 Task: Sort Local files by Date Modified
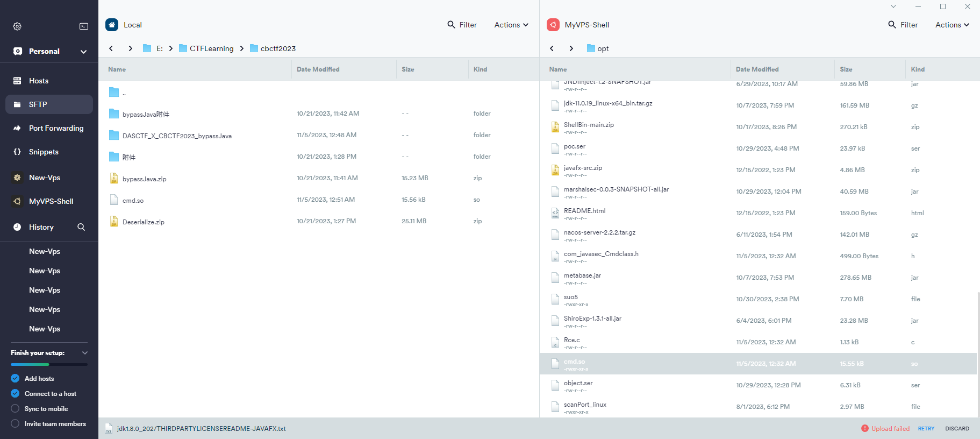pos(318,69)
